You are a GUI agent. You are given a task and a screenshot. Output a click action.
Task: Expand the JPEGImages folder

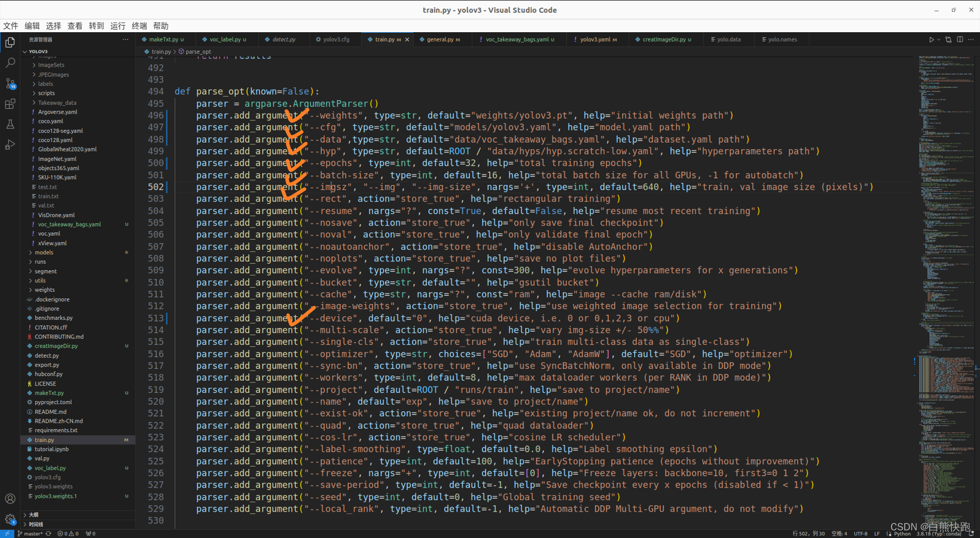pos(78,74)
